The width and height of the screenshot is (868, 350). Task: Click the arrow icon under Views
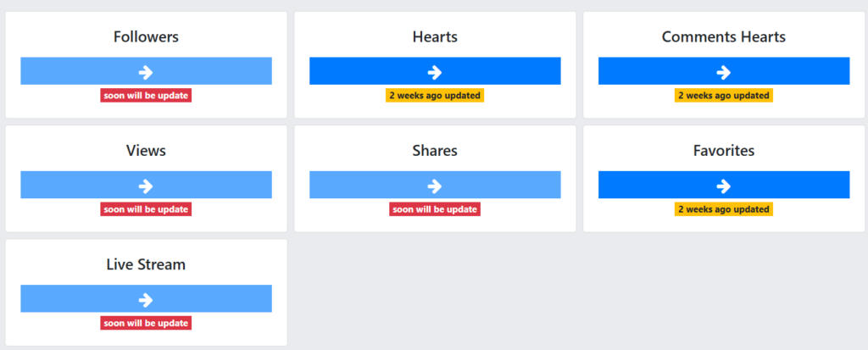(146, 185)
